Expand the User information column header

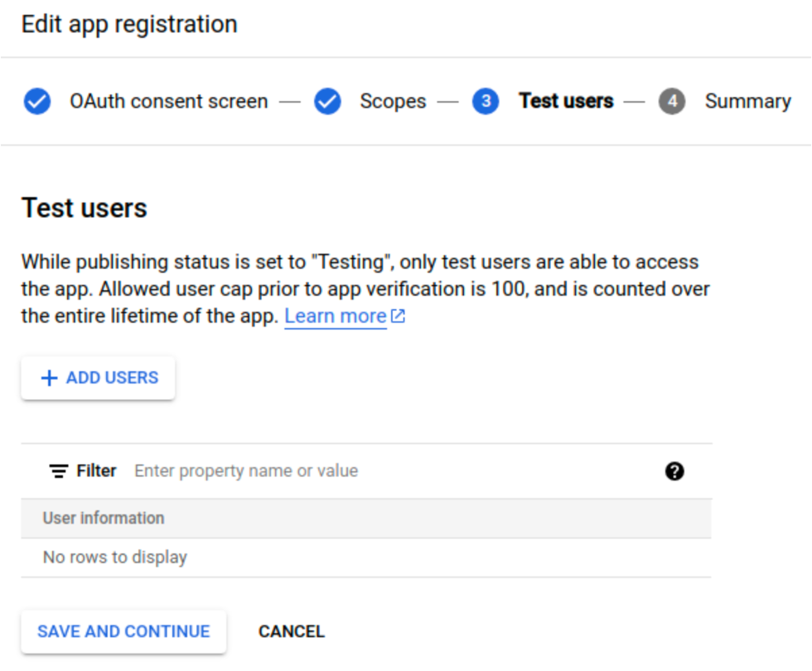(101, 519)
